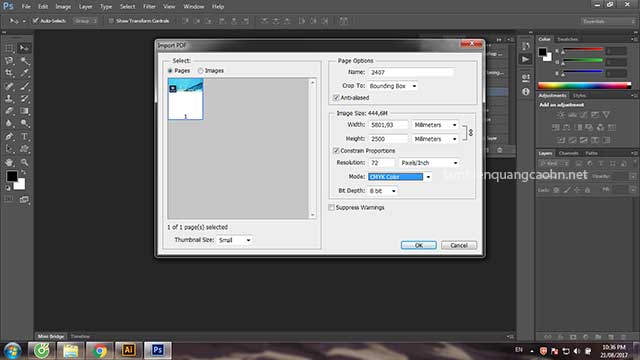
Task: Select the Crop tool
Action: 9,73
